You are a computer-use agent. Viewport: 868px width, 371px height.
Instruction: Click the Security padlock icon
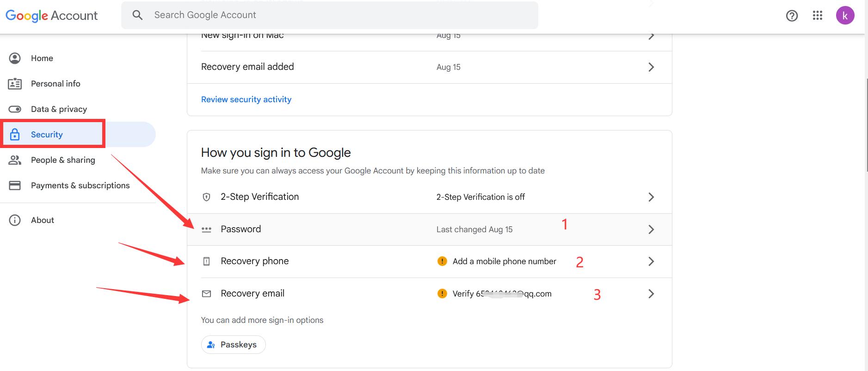pos(15,135)
